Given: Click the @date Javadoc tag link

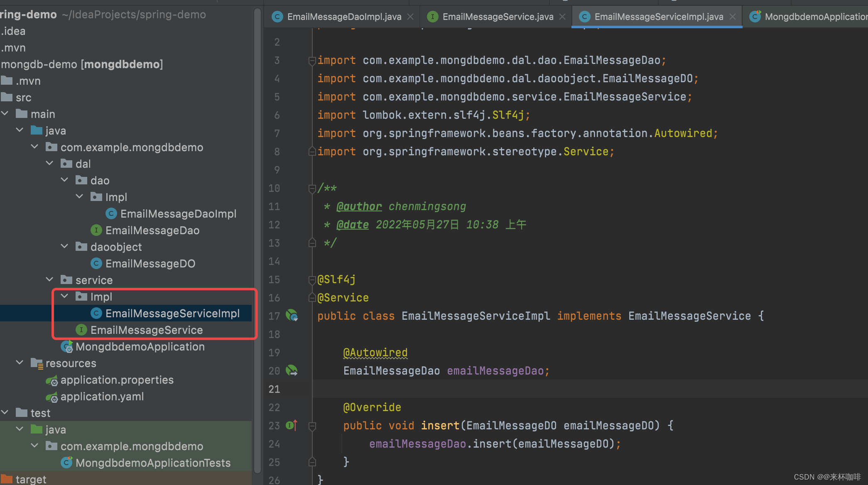Looking at the screenshot, I should coord(353,225).
